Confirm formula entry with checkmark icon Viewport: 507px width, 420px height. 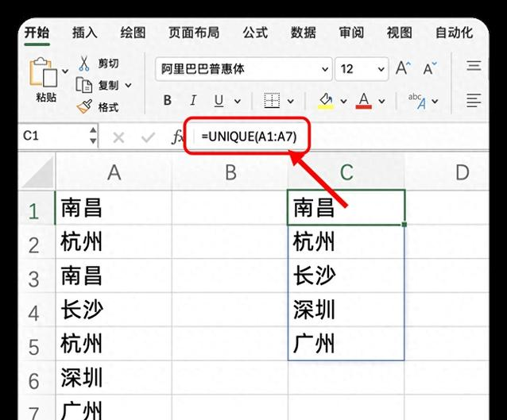[148, 138]
